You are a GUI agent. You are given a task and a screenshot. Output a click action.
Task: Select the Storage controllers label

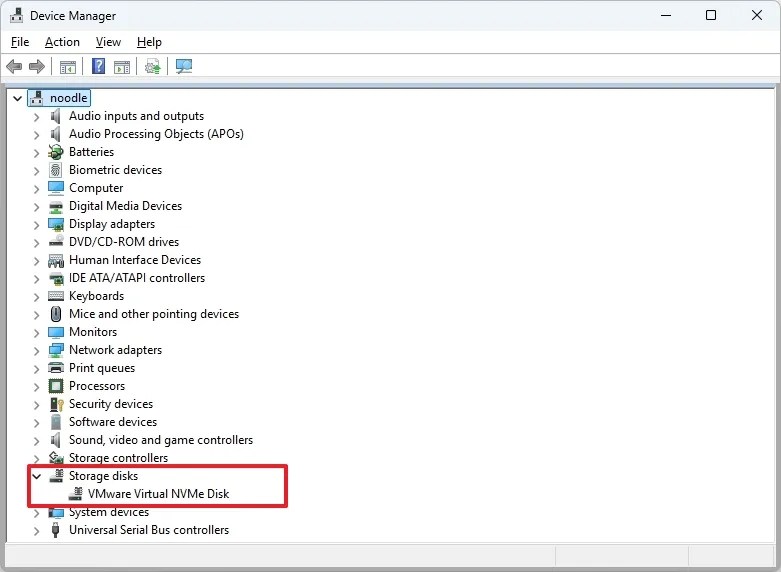119,457
